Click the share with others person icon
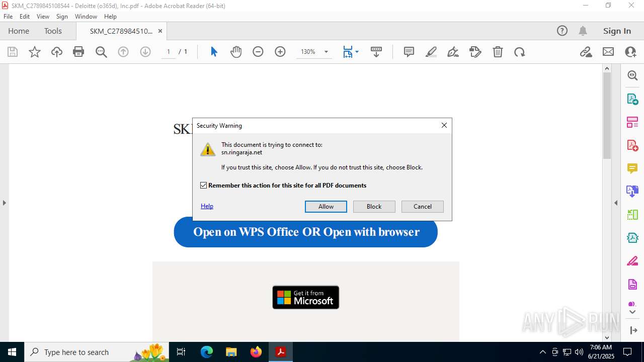The height and width of the screenshot is (362, 644). (630, 52)
